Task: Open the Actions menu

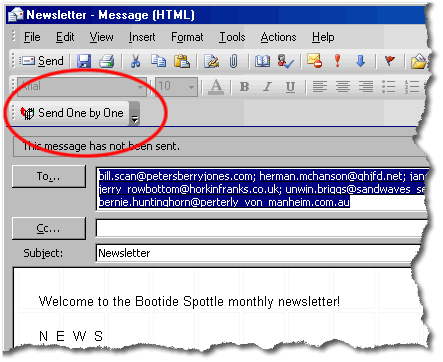Action: coord(278,37)
